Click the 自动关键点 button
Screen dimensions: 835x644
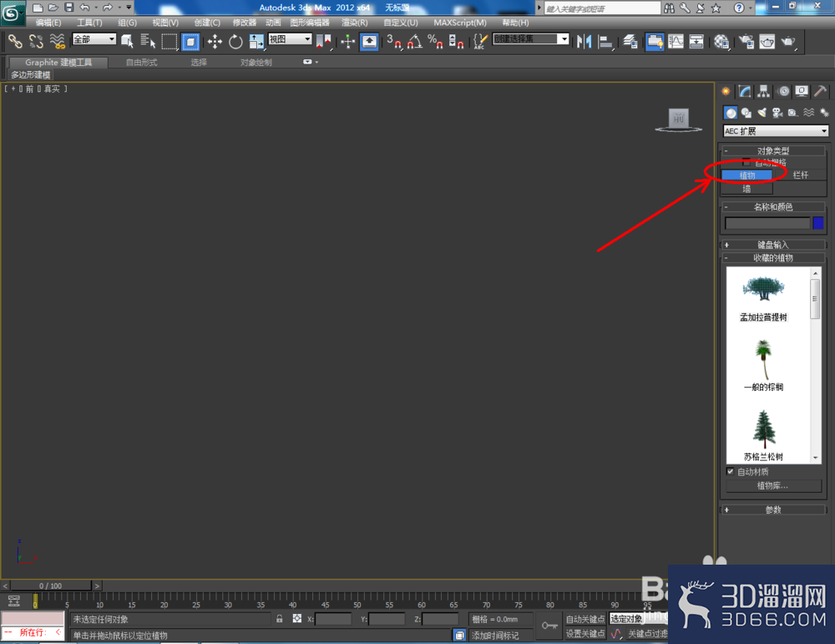585,619
